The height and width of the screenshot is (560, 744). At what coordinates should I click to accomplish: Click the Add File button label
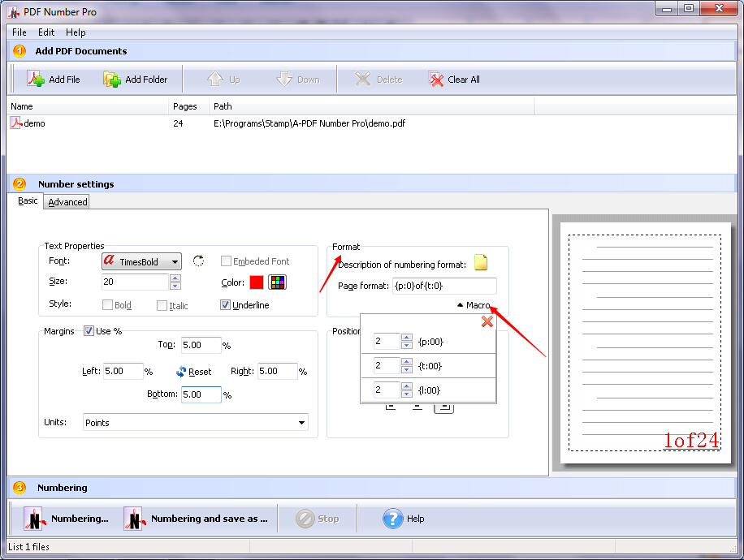[64, 80]
